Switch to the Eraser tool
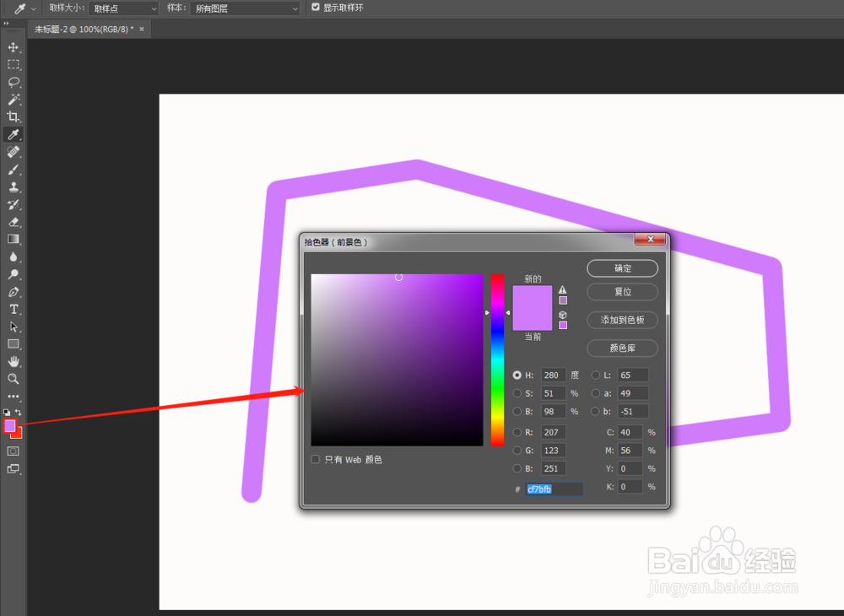The image size is (844, 616). click(13, 223)
